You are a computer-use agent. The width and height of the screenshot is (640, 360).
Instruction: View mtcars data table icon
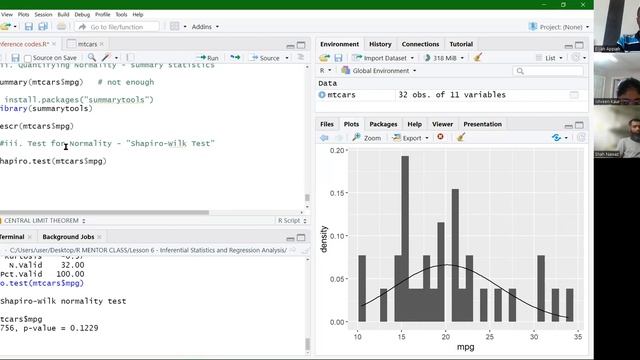click(574, 95)
